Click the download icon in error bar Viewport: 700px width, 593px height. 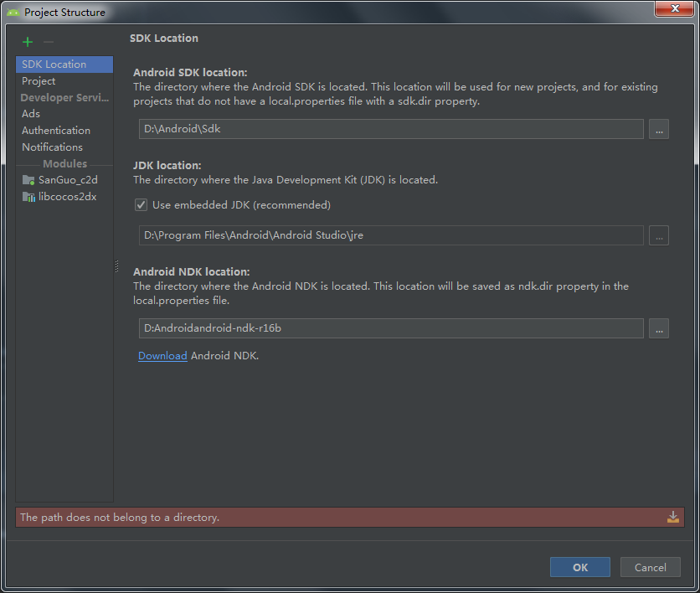672,518
